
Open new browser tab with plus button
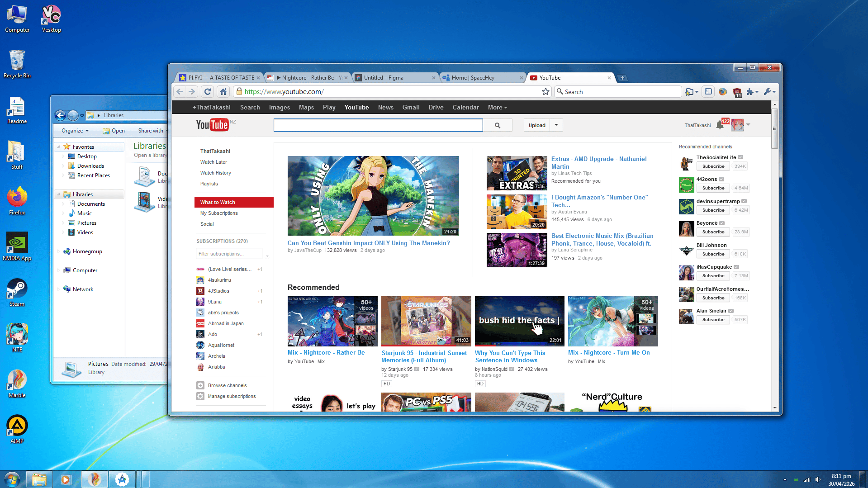pyautogui.click(x=622, y=78)
